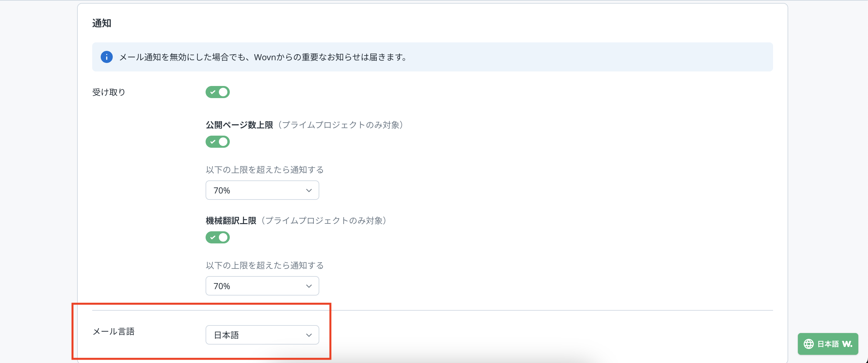Image resolution: width=868 pixels, height=363 pixels.
Task: Click the 日本語 language switcher button
Action: 827,344
